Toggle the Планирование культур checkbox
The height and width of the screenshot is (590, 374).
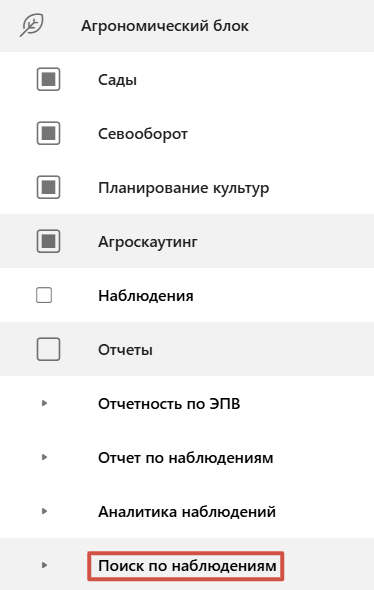point(48,187)
